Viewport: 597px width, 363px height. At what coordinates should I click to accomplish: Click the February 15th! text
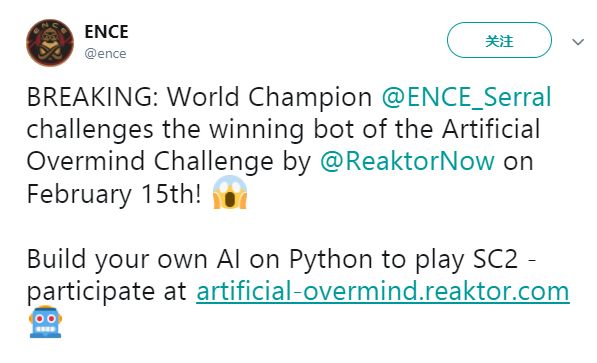(114, 194)
